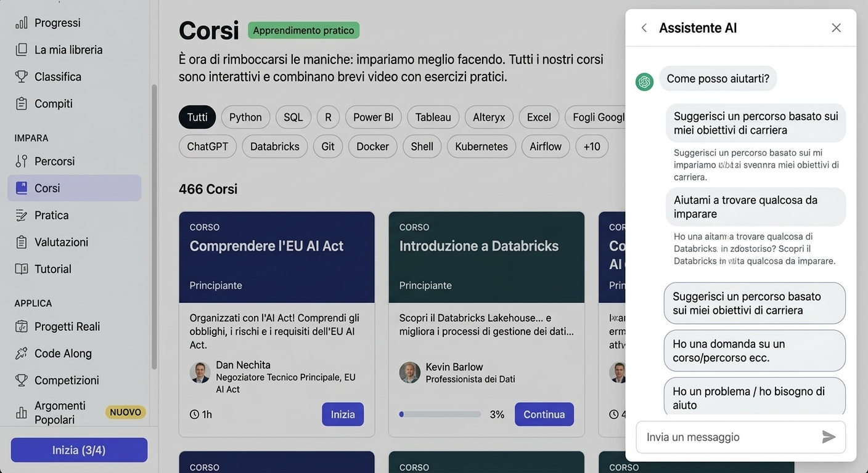
Task: Click the Tutorial open book icon
Action: [x=22, y=269]
